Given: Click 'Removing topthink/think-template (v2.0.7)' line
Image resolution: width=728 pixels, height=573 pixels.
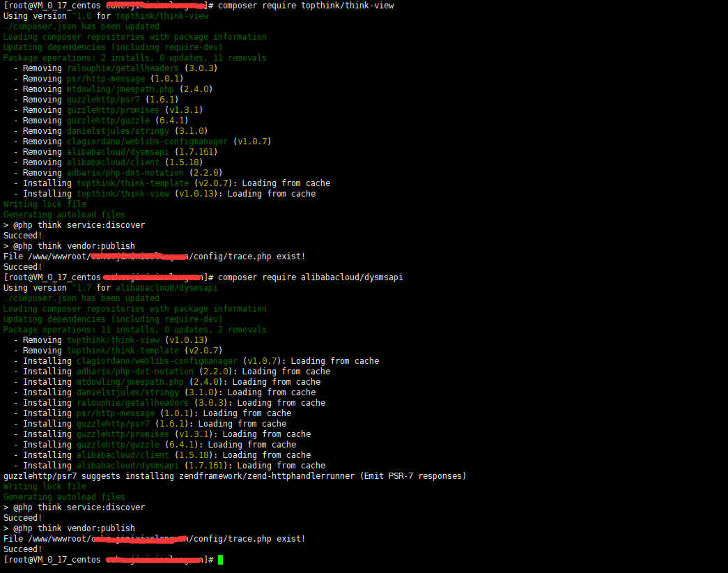Looking at the screenshot, I should [118, 351].
